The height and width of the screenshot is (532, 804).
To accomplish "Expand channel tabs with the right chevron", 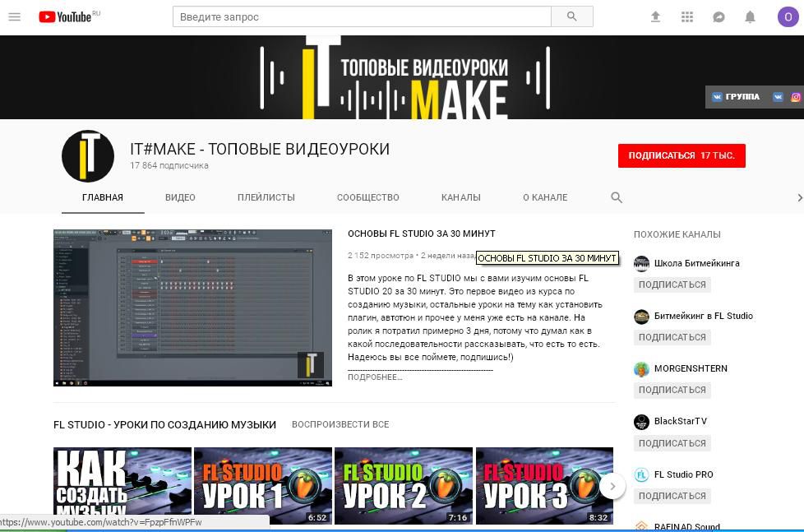I will click(x=799, y=197).
